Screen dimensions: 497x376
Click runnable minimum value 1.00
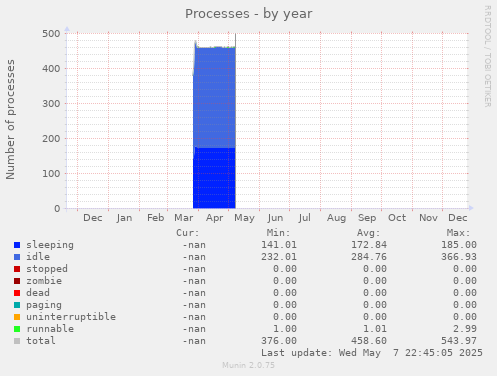tap(285, 329)
